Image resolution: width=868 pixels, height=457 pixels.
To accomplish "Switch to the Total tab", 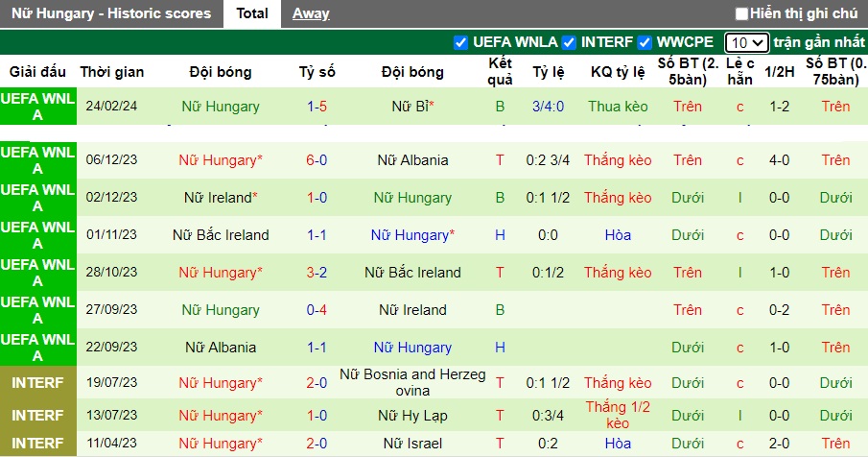I will [x=252, y=13].
